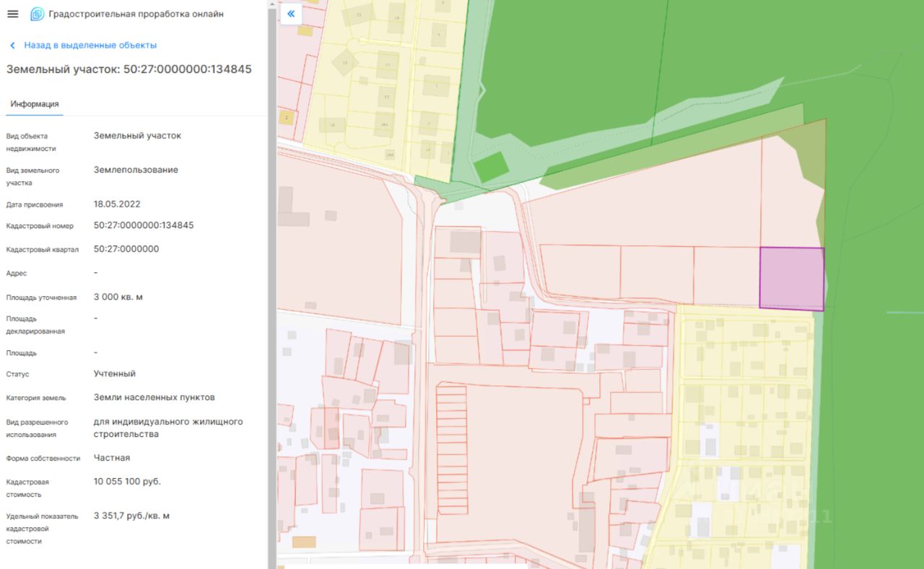Switch to the "Информация" tab

(x=35, y=104)
